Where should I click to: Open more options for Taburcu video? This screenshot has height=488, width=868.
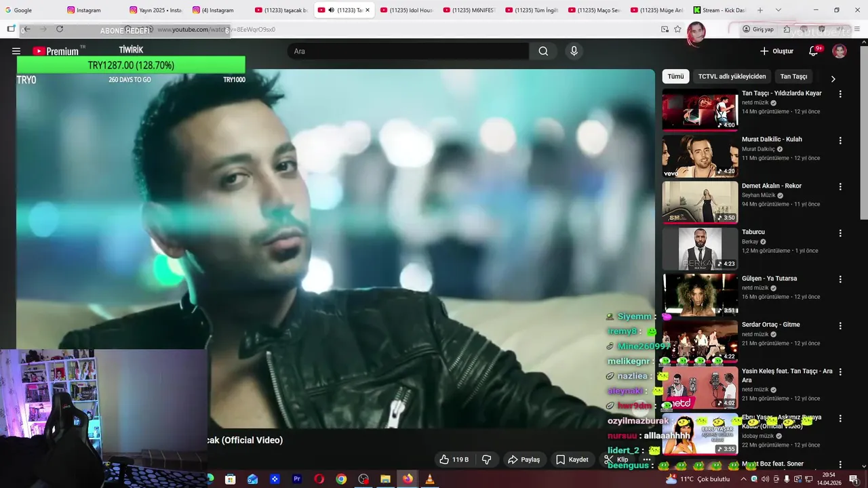pos(840,233)
